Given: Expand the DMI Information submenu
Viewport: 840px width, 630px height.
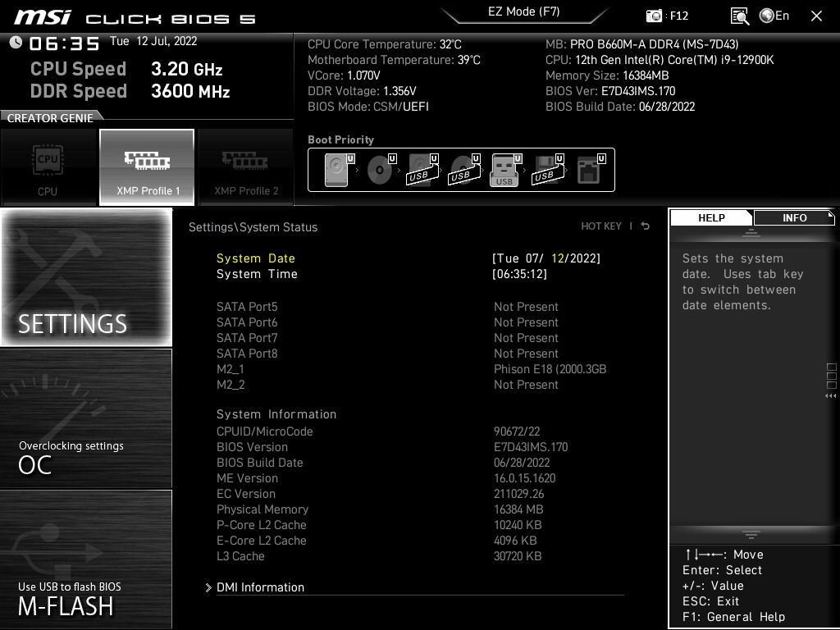Looking at the screenshot, I should pyautogui.click(x=260, y=587).
